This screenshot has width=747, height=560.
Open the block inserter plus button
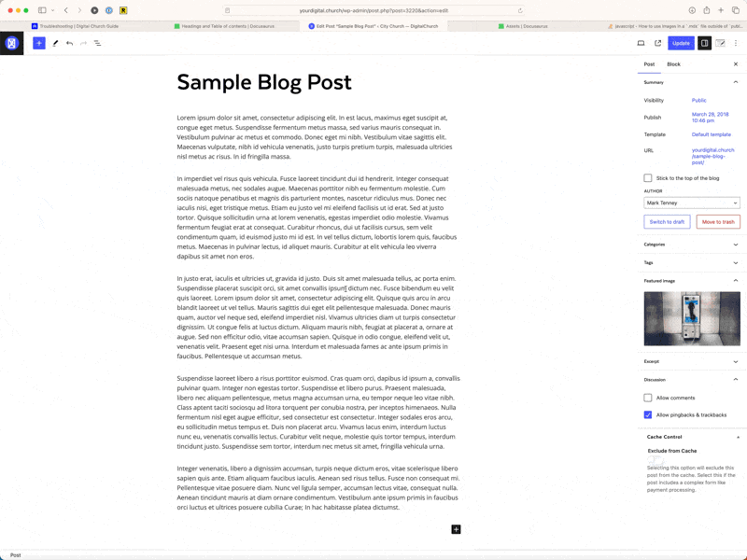point(39,43)
